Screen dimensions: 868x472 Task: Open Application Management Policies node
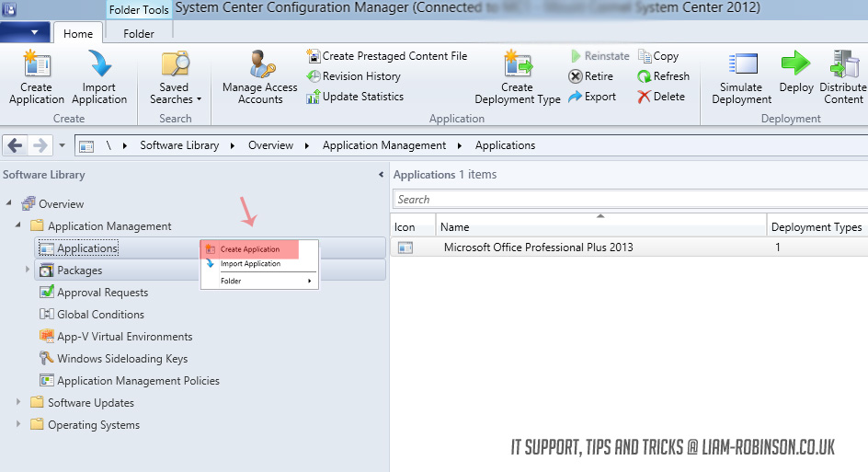pos(139,381)
